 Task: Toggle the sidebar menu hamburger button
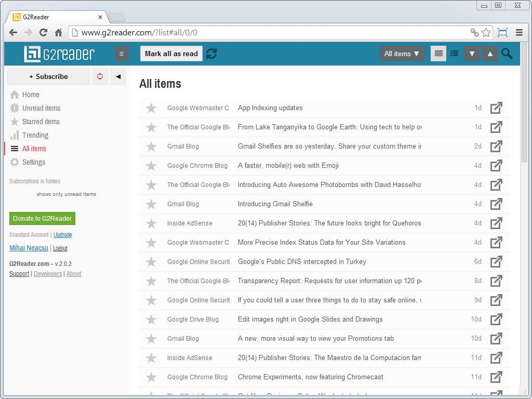(122, 54)
